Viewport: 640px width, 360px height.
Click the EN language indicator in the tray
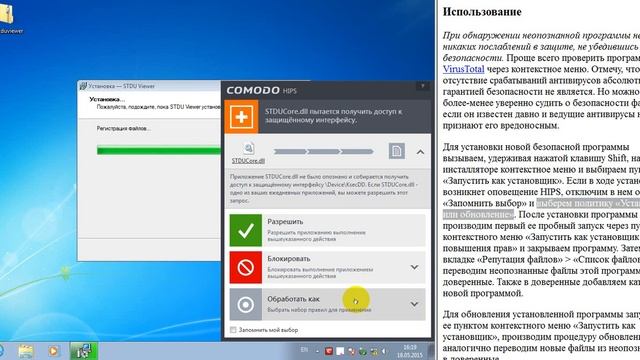[304, 350]
